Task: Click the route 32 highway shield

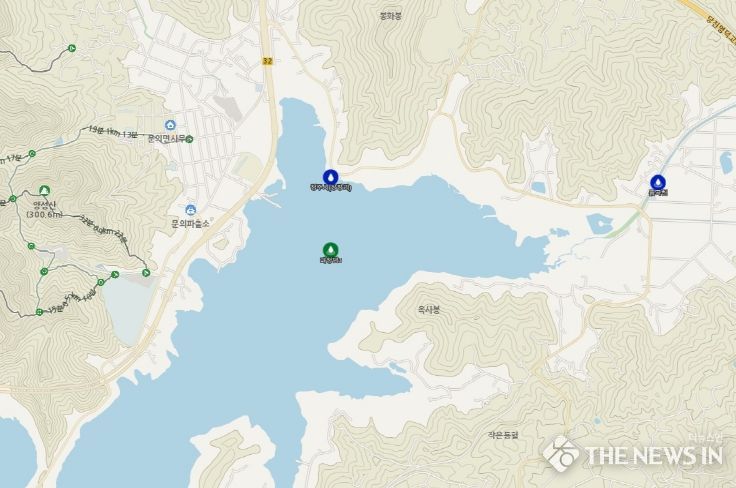Action: (x=268, y=61)
